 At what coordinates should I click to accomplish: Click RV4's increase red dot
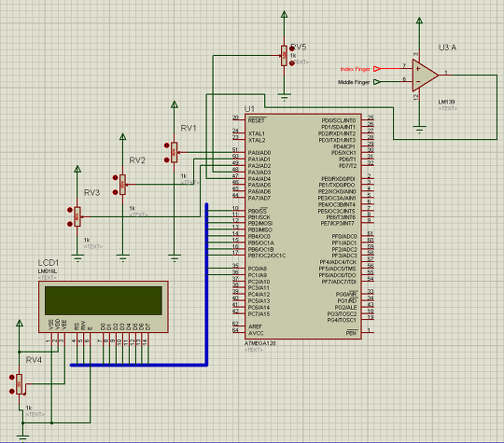pos(12,377)
